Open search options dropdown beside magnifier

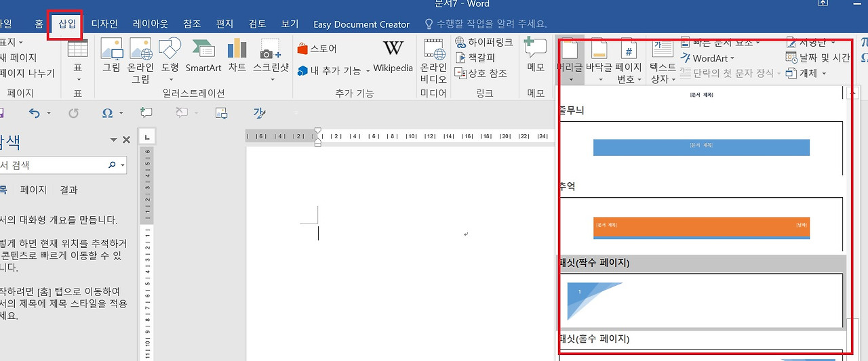(x=122, y=165)
